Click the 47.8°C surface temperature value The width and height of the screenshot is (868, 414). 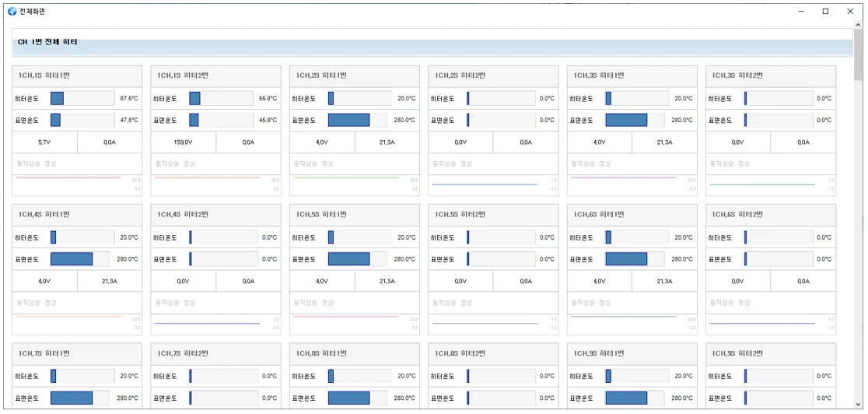[x=129, y=121]
